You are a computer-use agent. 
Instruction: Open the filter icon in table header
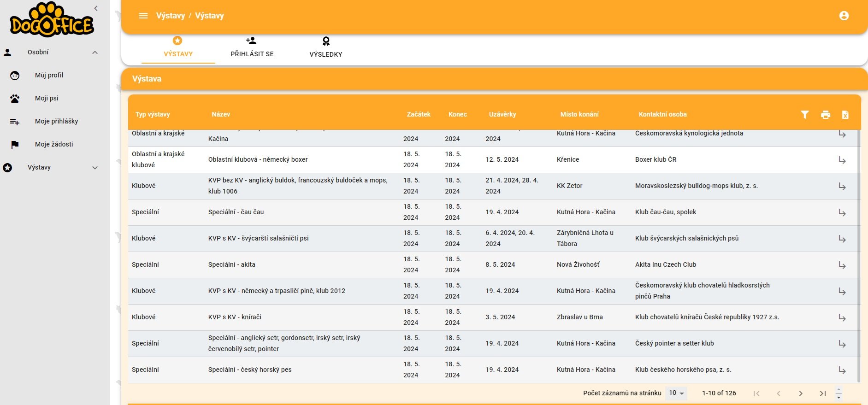tap(804, 115)
